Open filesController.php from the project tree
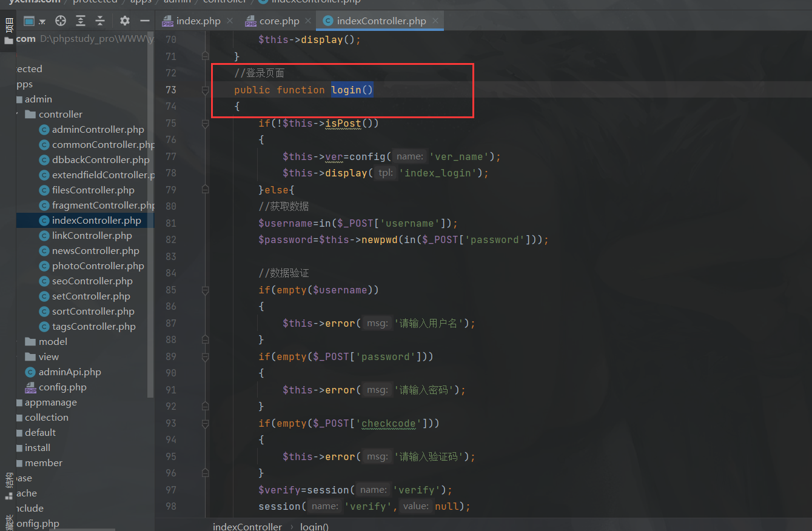This screenshot has width=812, height=531. click(93, 190)
